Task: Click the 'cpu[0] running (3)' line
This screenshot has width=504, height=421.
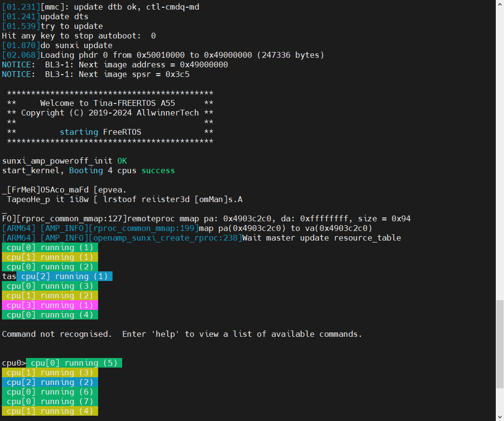Action: point(50,286)
